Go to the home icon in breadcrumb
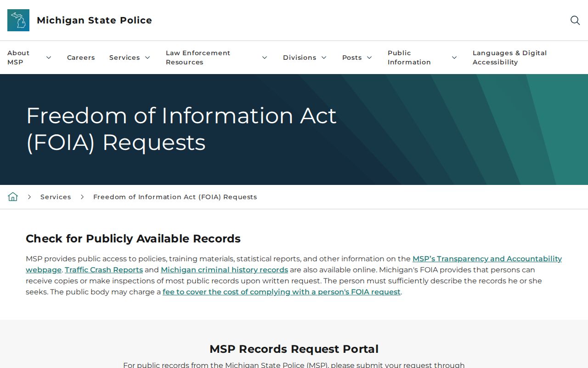588x368 pixels. (x=13, y=197)
